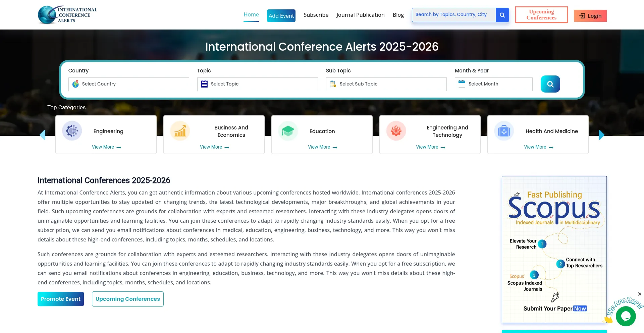Click the International Conferences 2025-2026 heading
Screen dimensions: 644x333
(x=104, y=180)
